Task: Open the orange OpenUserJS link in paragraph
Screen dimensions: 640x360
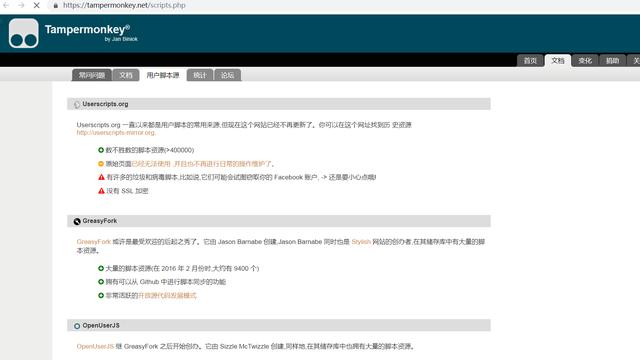Action: pyautogui.click(x=95, y=346)
